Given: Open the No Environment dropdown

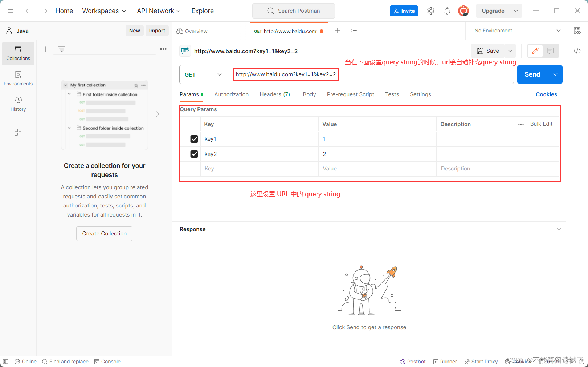Looking at the screenshot, I should (x=518, y=31).
